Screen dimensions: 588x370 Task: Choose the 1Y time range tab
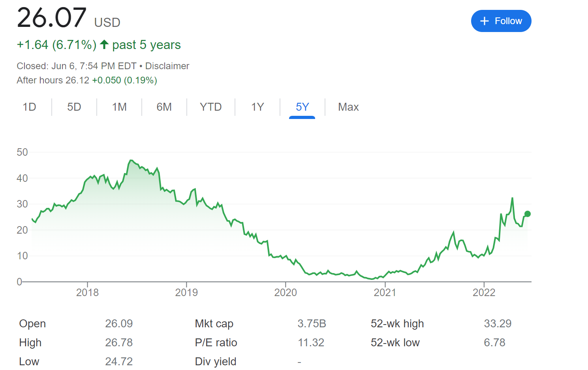(x=257, y=107)
